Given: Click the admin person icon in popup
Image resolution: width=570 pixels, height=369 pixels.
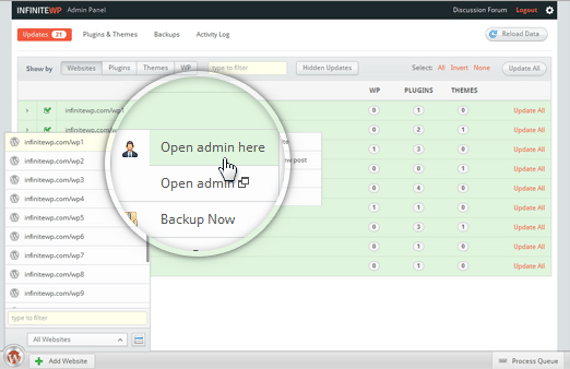Looking at the screenshot, I should [130, 149].
